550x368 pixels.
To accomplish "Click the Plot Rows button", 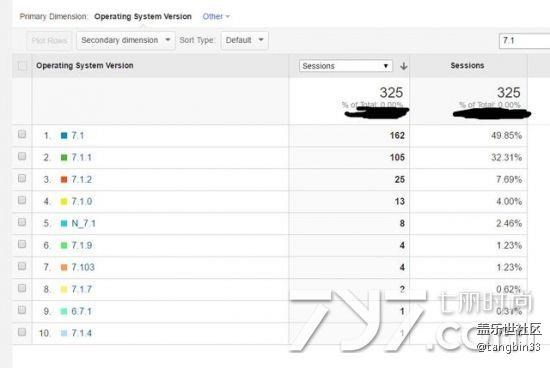I will 49,41.
